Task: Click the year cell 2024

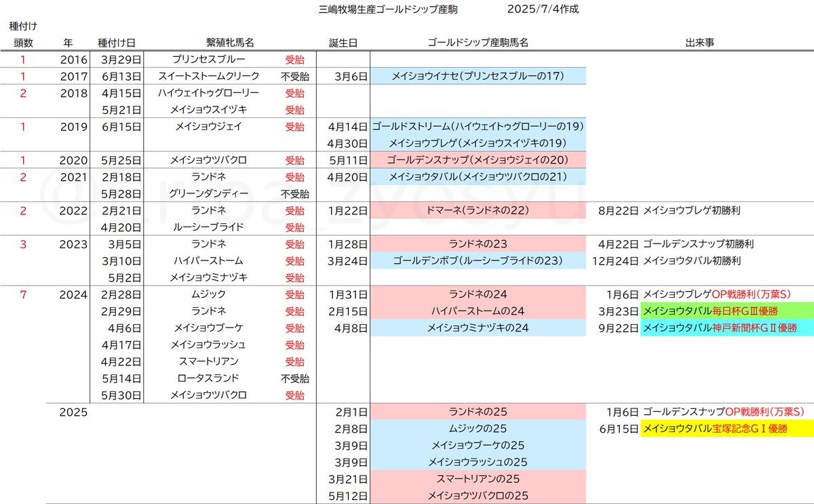Action: pyautogui.click(x=73, y=294)
